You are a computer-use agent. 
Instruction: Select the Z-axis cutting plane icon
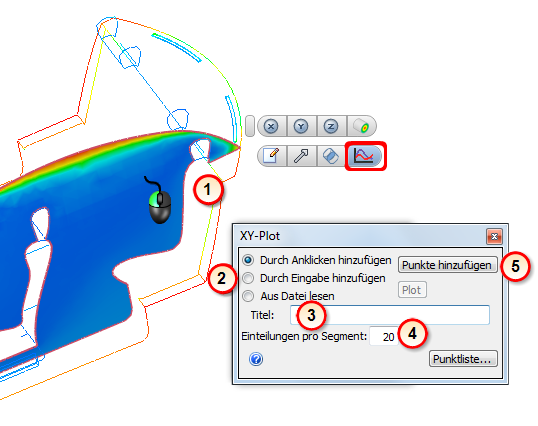click(331, 126)
